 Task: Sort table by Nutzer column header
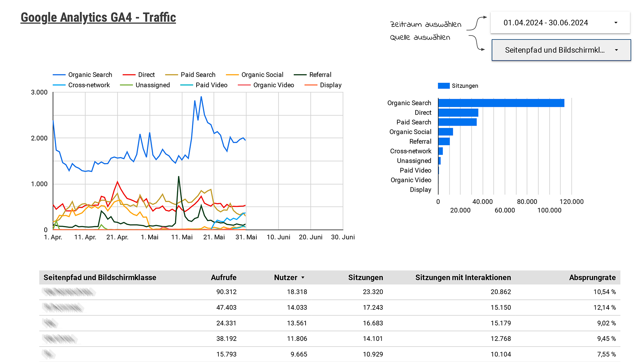[x=285, y=278]
